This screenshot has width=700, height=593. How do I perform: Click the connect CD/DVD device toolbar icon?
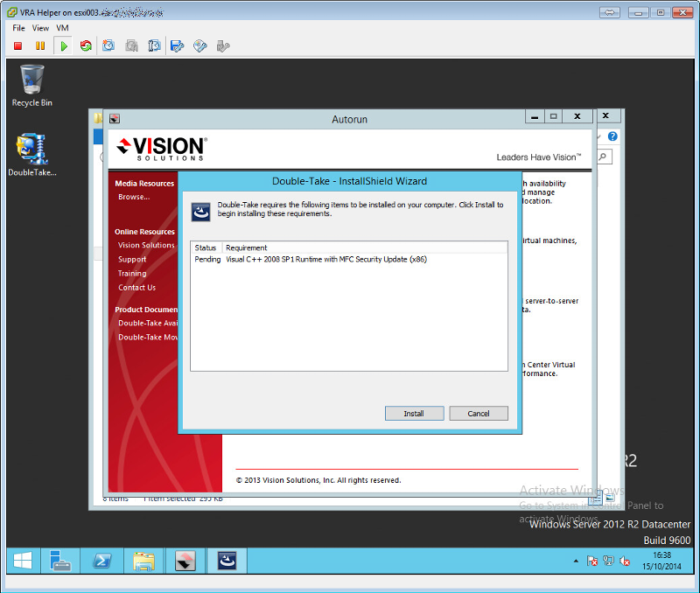[x=200, y=46]
